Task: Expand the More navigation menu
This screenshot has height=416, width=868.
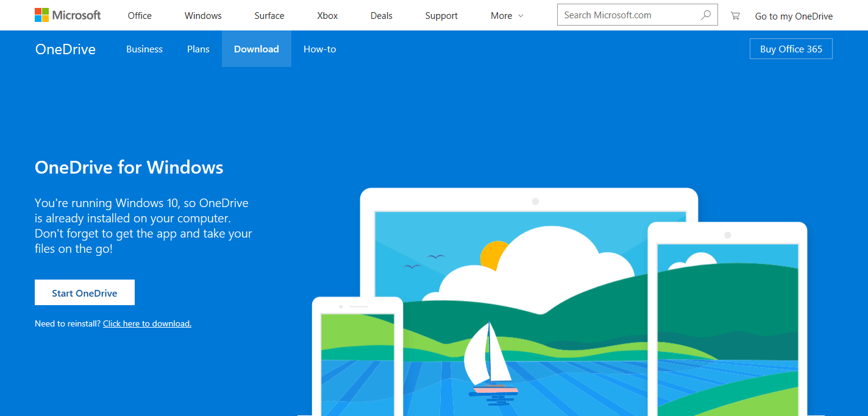Action: click(501, 15)
